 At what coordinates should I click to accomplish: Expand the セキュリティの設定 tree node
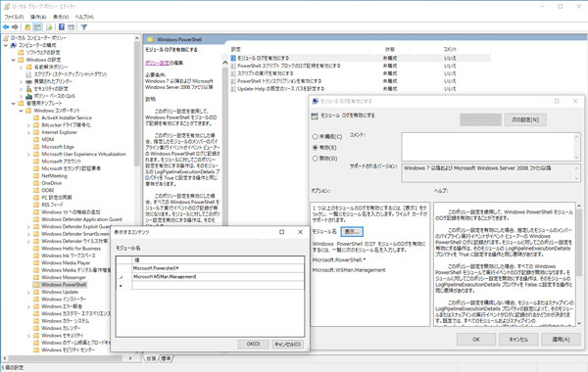tap(22, 89)
